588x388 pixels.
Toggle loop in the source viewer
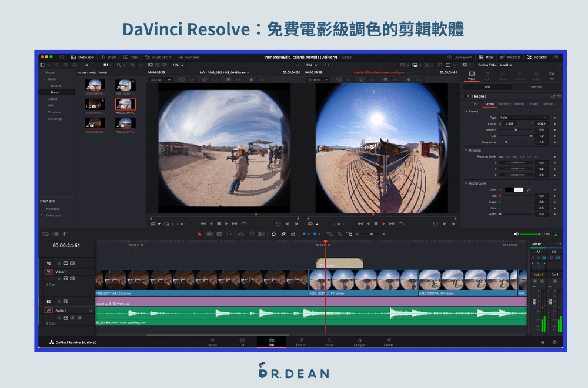click(244, 224)
